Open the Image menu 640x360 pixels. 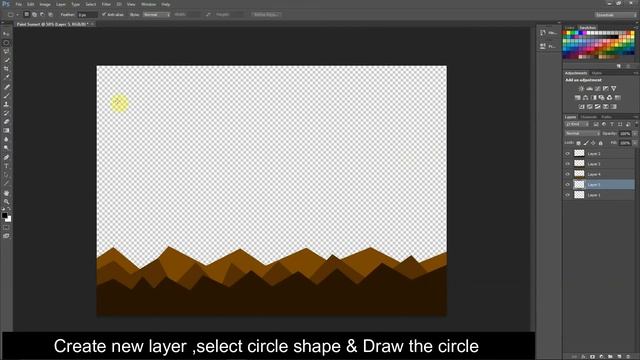[45, 4]
